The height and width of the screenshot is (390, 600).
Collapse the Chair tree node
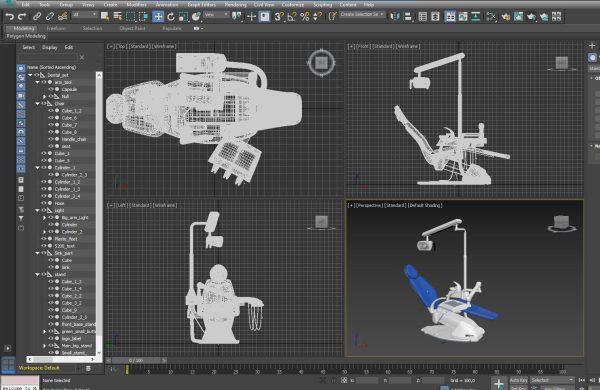[x=38, y=103]
